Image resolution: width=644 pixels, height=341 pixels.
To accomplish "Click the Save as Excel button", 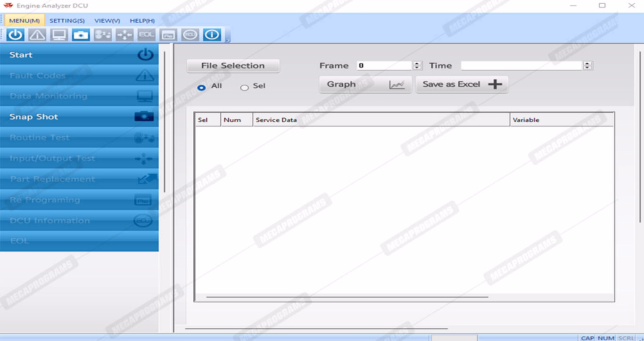I will point(462,84).
